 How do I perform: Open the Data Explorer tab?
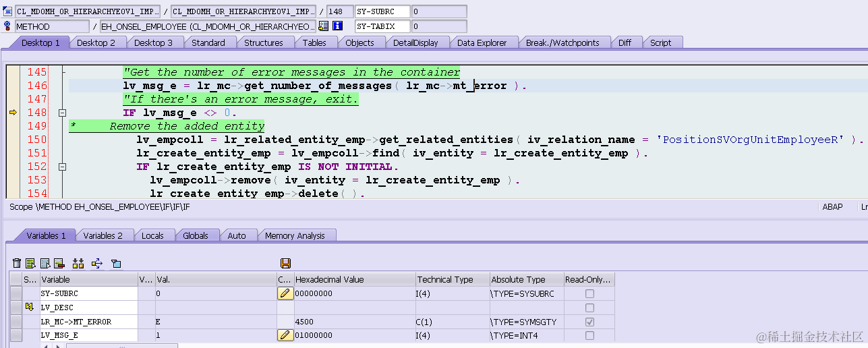482,42
